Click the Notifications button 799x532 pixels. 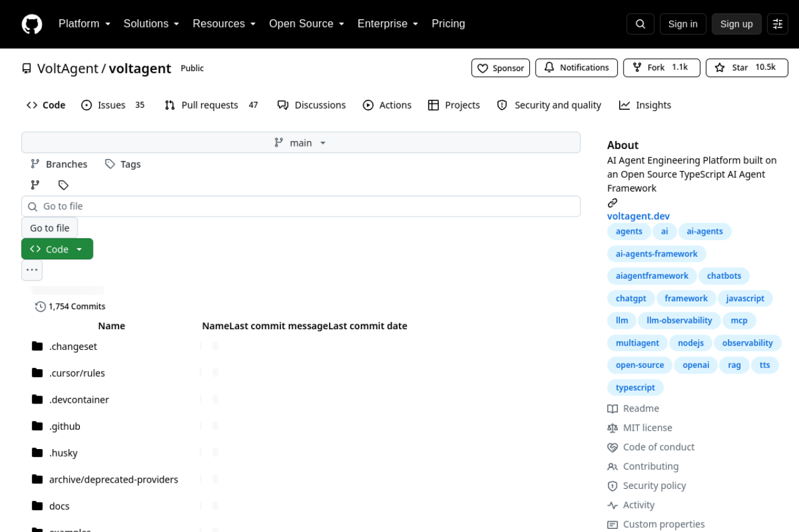tap(576, 68)
